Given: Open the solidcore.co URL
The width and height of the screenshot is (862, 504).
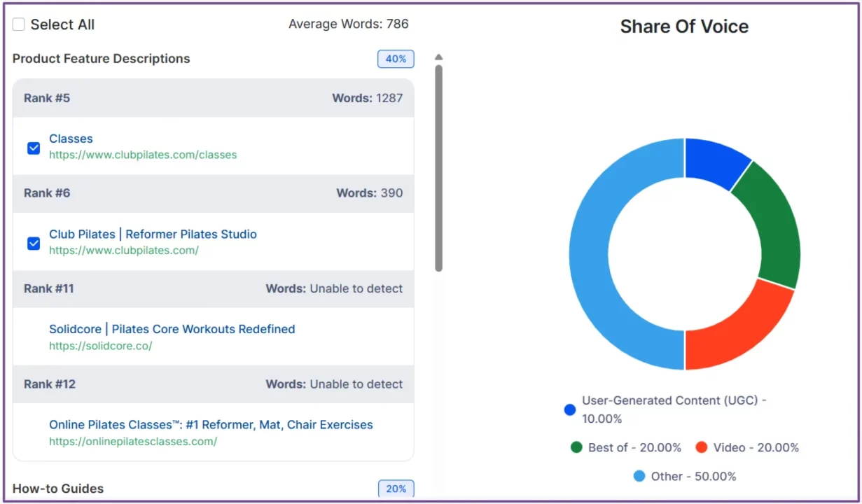Looking at the screenshot, I should [x=100, y=346].
